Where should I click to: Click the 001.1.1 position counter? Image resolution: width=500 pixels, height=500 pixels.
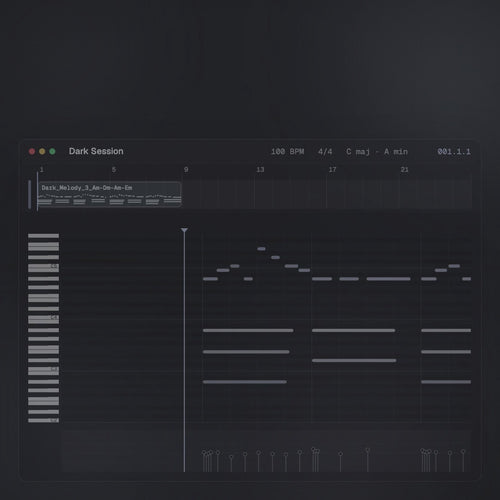click(x=454, y=152)
